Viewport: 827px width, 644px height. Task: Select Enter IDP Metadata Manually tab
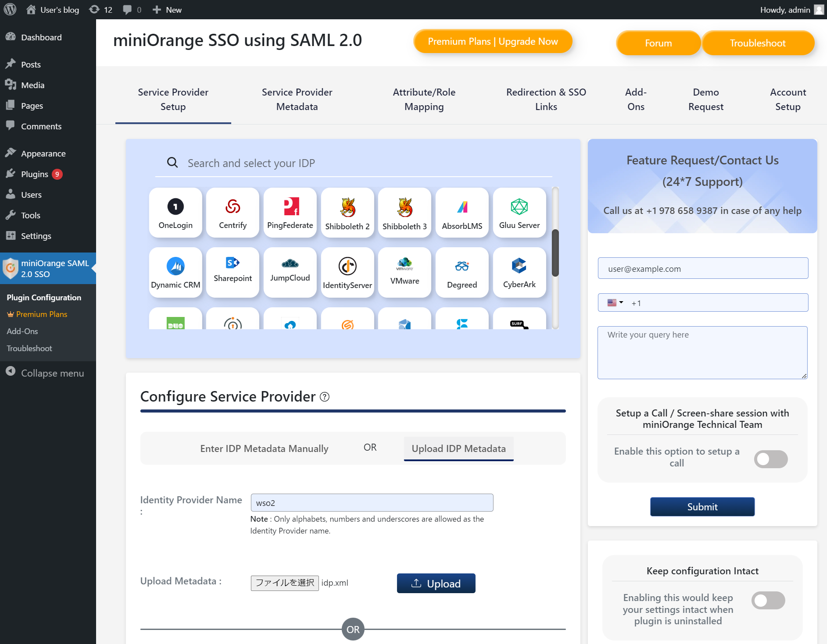(264, 448)
